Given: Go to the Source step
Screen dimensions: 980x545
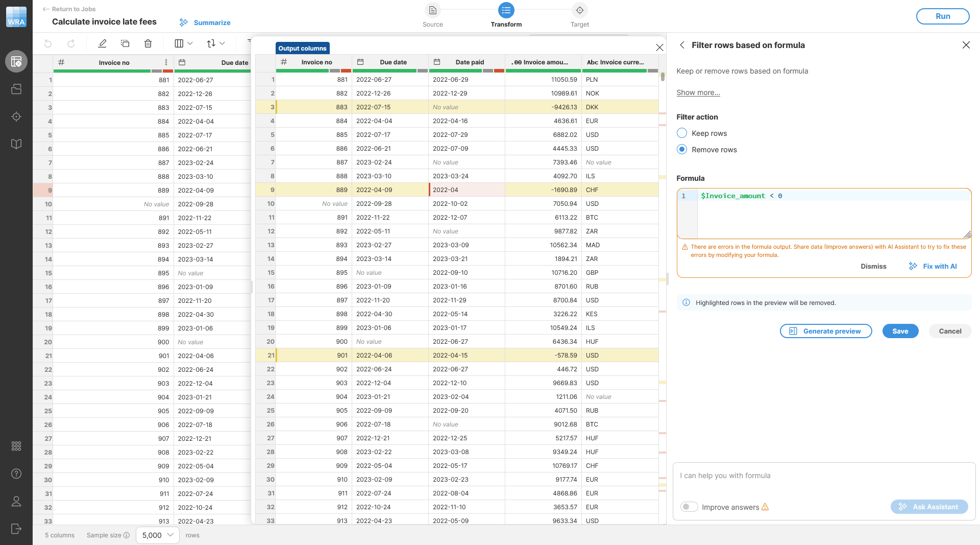Looking at the screenshot, I should click(433, 15).
